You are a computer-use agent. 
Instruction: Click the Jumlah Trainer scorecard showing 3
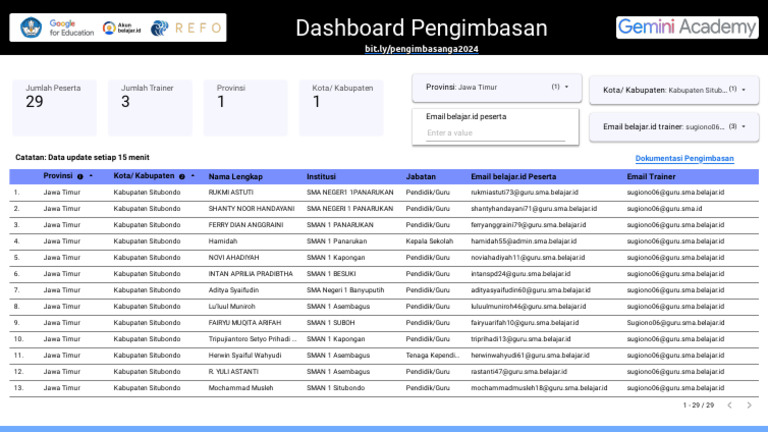pyautogui.click(x=150, y=108)
